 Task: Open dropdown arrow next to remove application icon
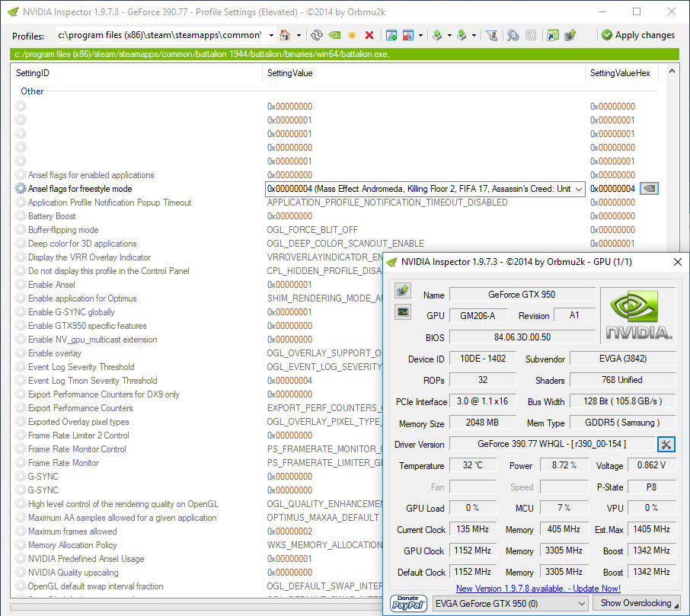pos(420,35)
